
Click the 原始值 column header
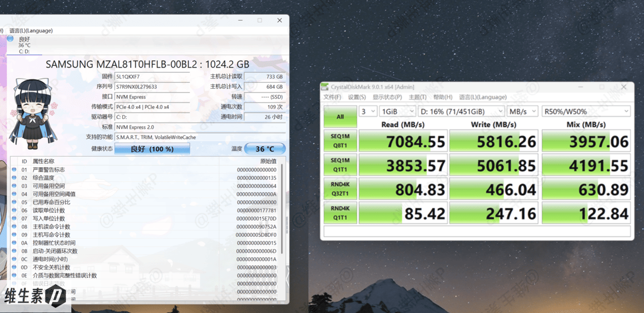[268, 161]
